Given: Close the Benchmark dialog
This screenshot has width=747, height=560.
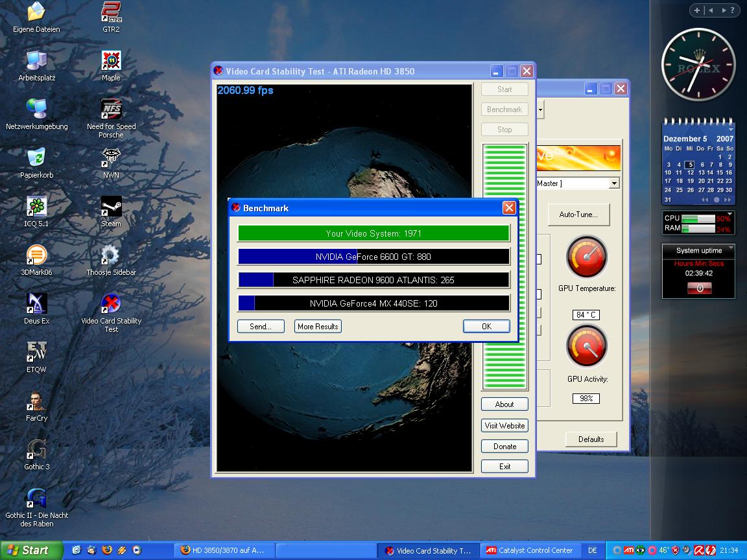Looking at the screenshot, I should pos(509,207).
